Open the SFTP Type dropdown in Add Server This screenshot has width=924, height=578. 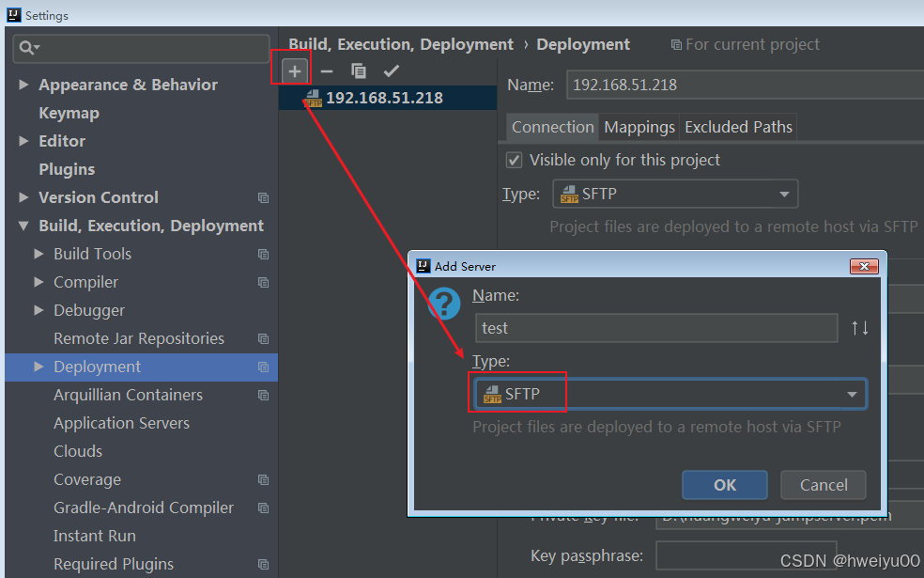[x=670, y=394]
